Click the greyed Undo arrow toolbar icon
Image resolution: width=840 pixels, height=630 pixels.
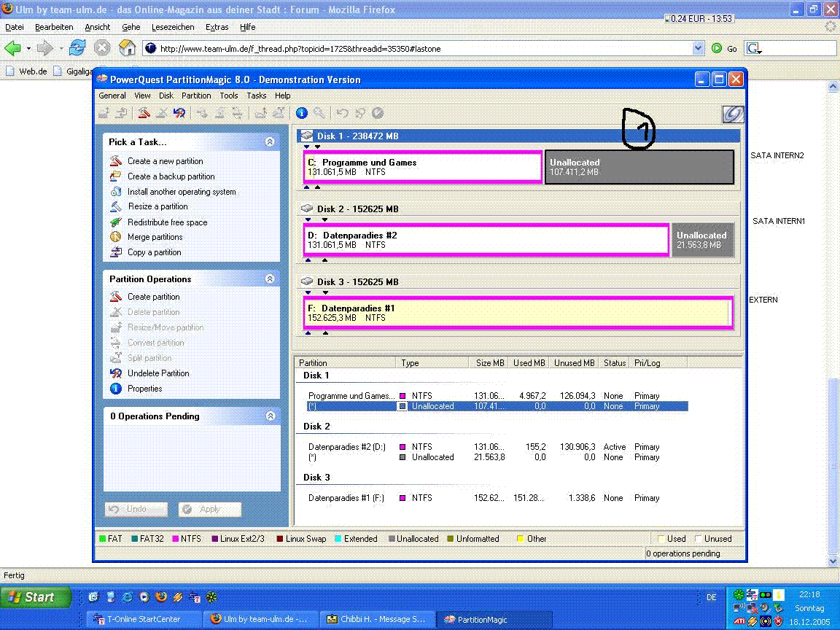(x=342, y=112)
